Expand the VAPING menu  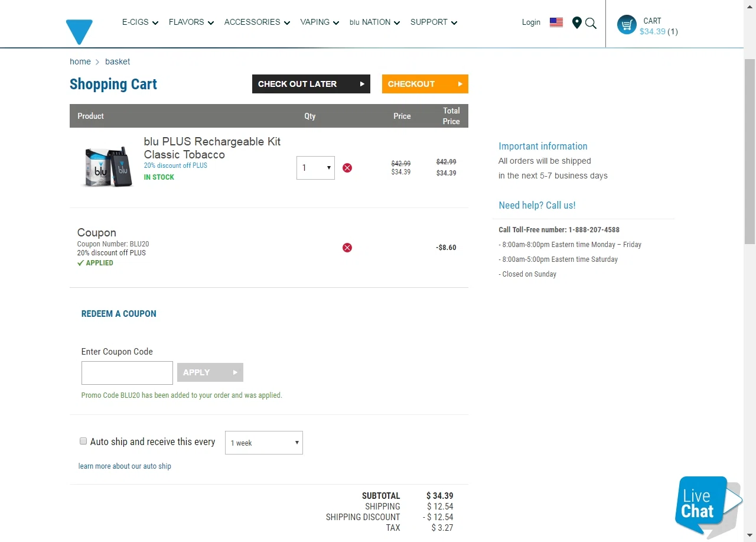pyautogui.click(x=320, y=22)
